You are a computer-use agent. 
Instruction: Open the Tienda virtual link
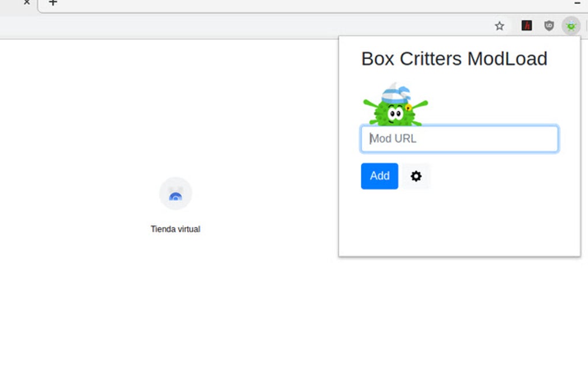(175, 228)
